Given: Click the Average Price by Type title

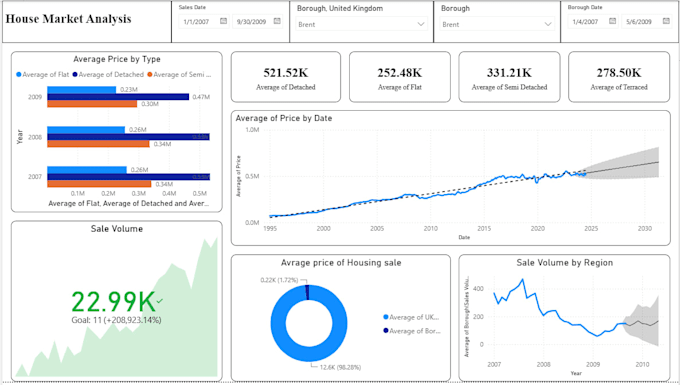Looking at the screenshot, I should pyautogui.click(x=117, y=59).
